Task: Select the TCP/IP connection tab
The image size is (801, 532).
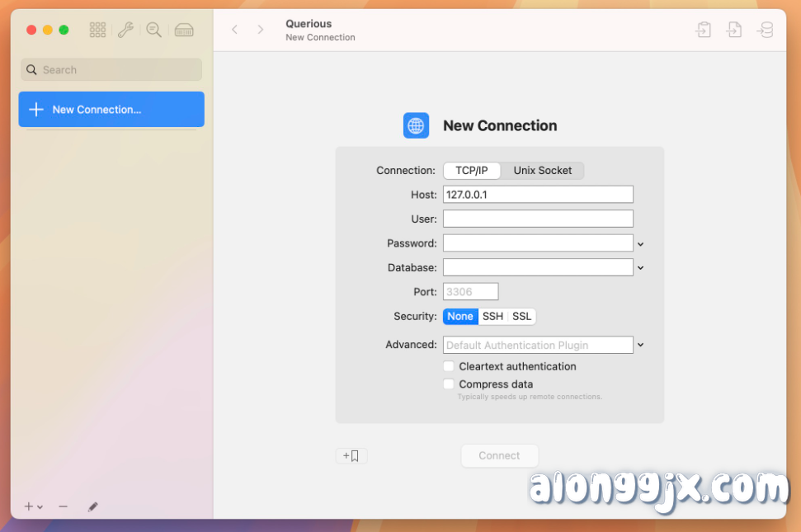Action: pyautogui.click(x=471, y=171)
